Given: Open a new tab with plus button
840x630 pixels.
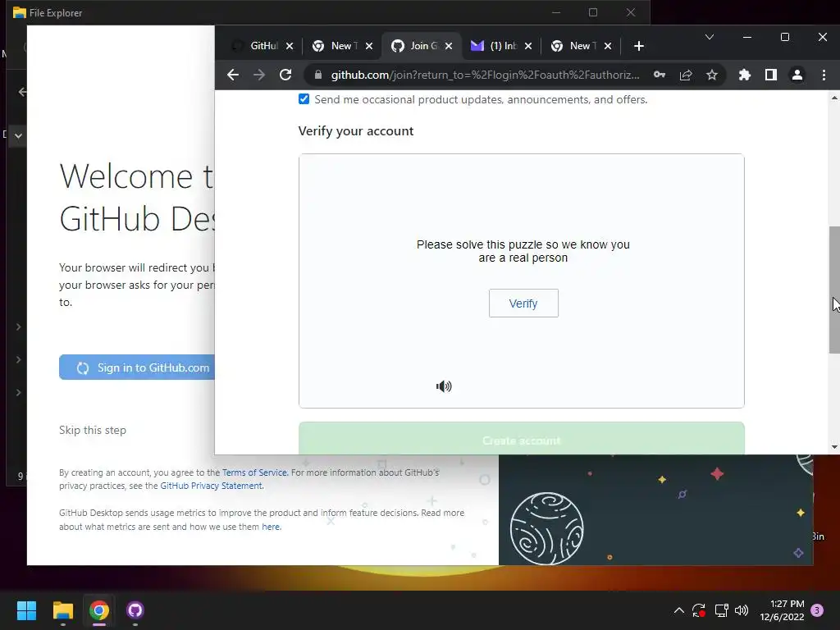Looking at the screenshot, I should pyautogui.click(x=638, y=46).
